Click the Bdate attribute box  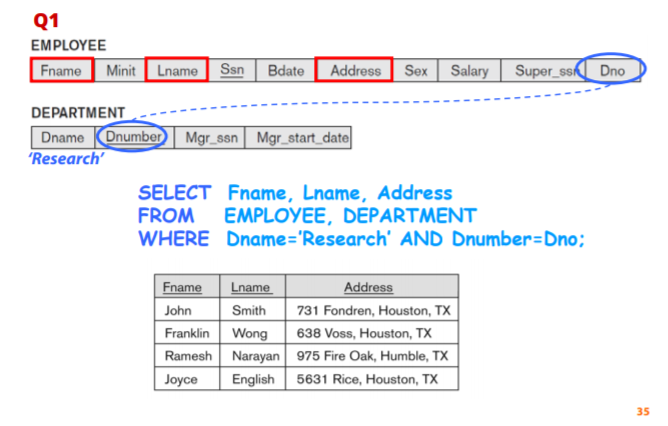click(285, 70)
